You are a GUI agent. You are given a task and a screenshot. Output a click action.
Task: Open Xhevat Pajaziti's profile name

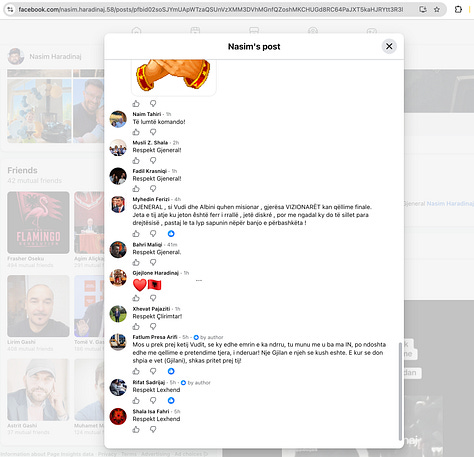pos(151,309)
